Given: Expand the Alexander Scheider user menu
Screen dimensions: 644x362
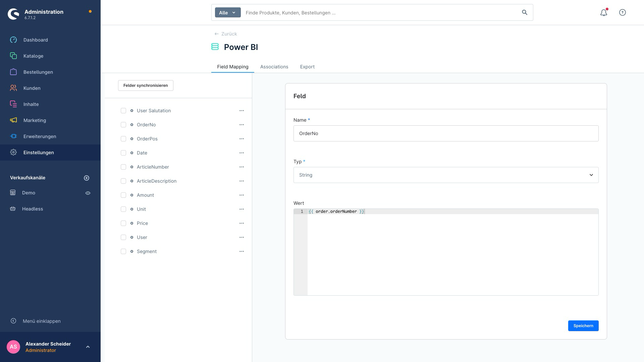Looking at the screenshot, I should 88,347.
